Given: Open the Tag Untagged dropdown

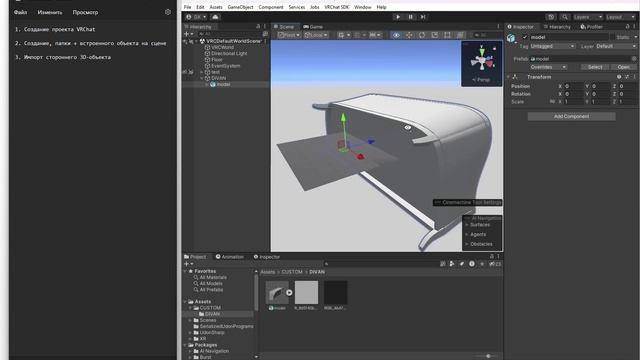Looking at the screenshot, I should pos(552,46).
